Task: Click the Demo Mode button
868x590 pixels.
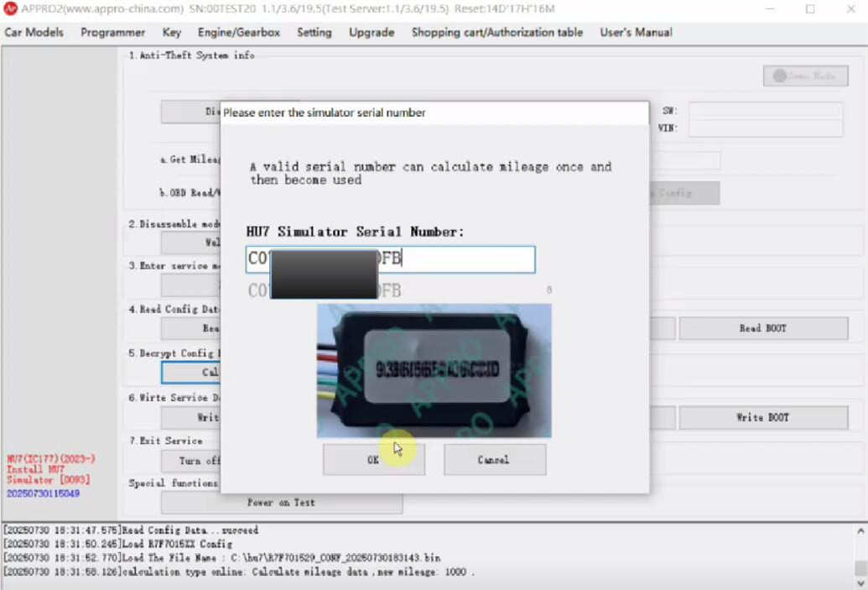Action: tap(805, 76)
